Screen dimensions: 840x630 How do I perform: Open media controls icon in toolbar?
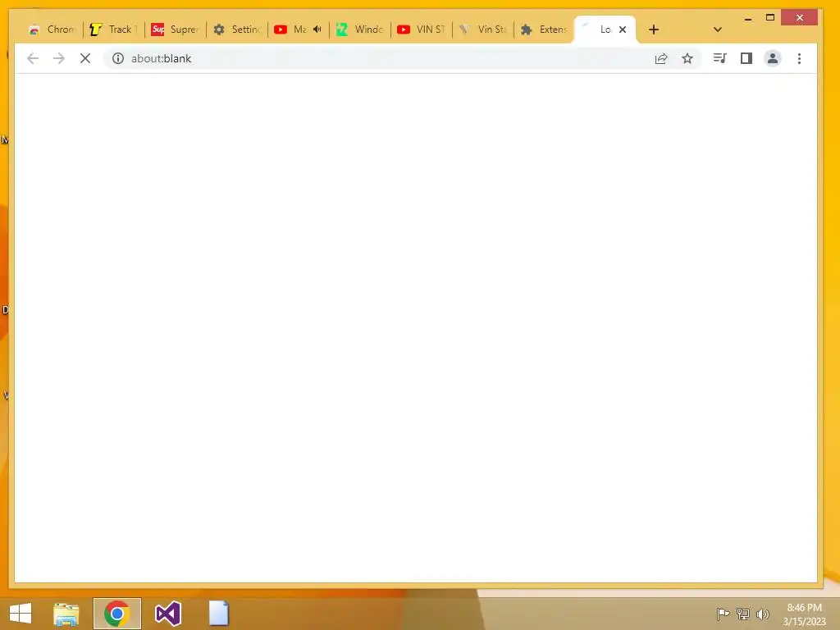click(720, 58)
